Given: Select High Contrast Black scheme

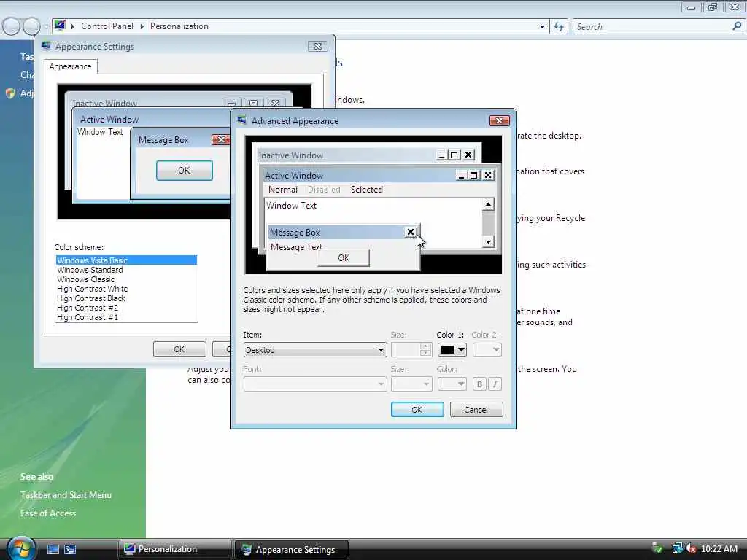Looking at the screenshot, I should (x=126, y=298).
